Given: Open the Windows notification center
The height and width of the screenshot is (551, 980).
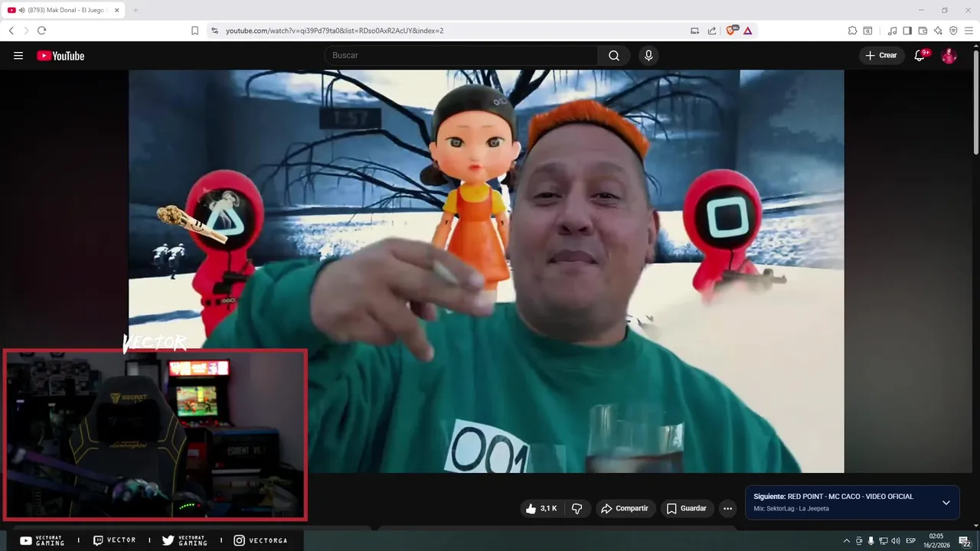Looking at the screenshot, I should click(965, 541).
